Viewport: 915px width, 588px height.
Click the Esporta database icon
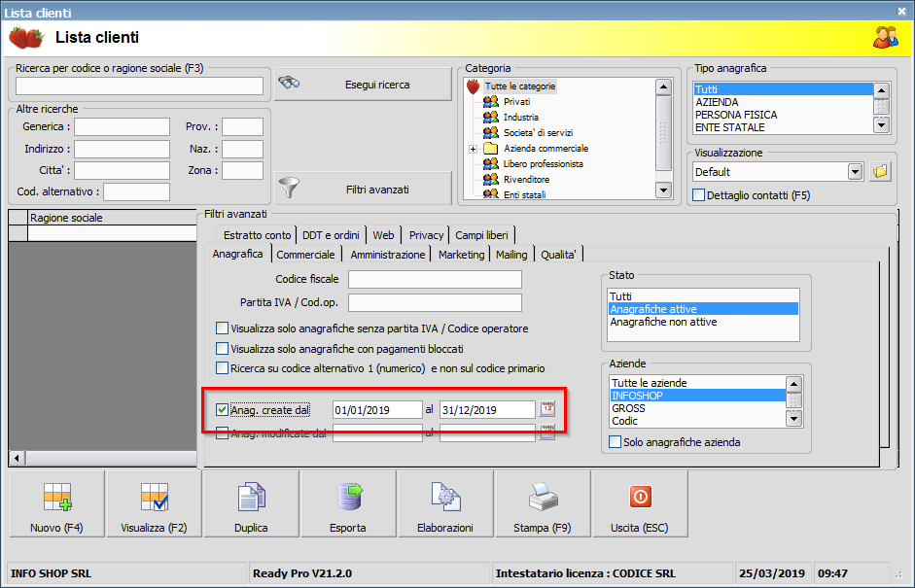pyautogui.click(x=349, y=497)
